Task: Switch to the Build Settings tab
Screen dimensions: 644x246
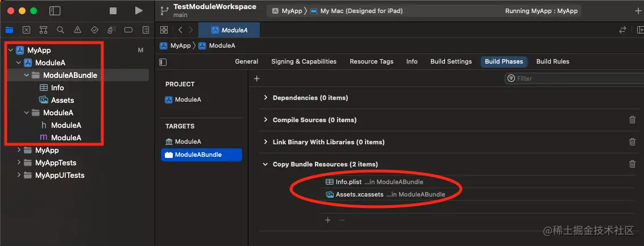Action: point(451,61)
